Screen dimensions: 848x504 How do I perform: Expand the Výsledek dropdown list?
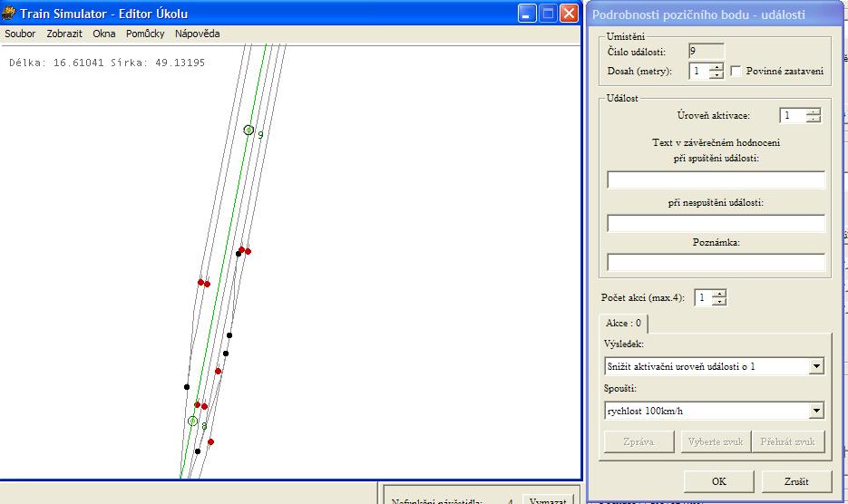816,366
